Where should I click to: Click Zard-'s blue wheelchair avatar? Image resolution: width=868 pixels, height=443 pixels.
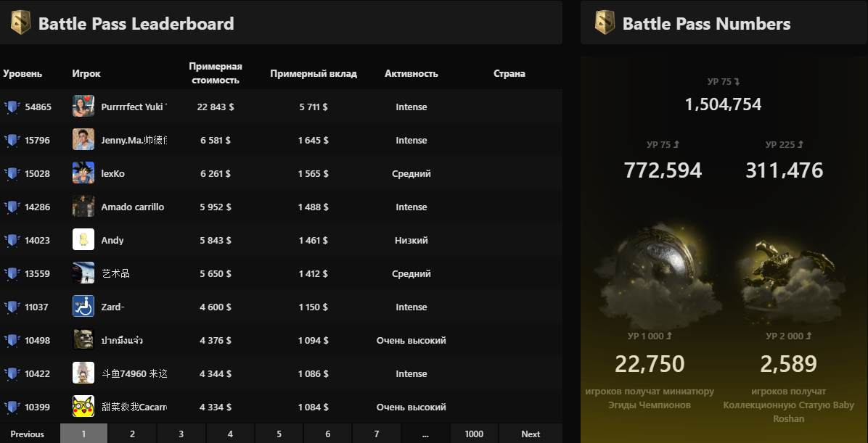83,307
